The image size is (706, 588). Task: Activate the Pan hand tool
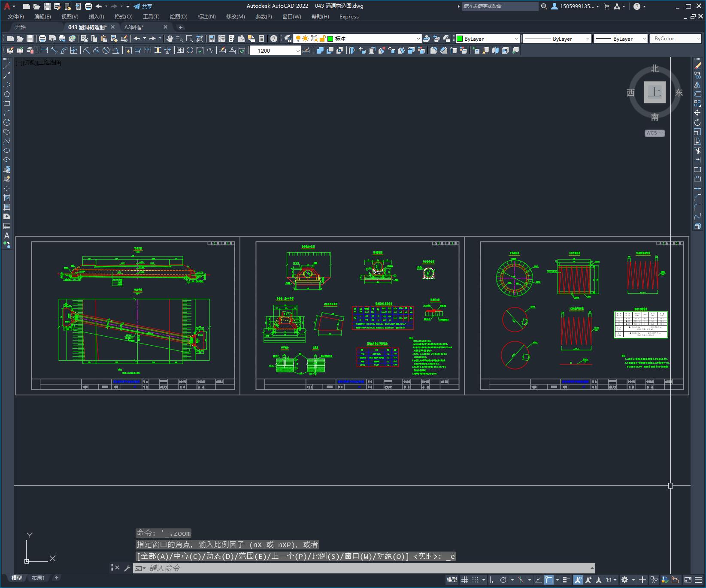click(x=170, y=39)
